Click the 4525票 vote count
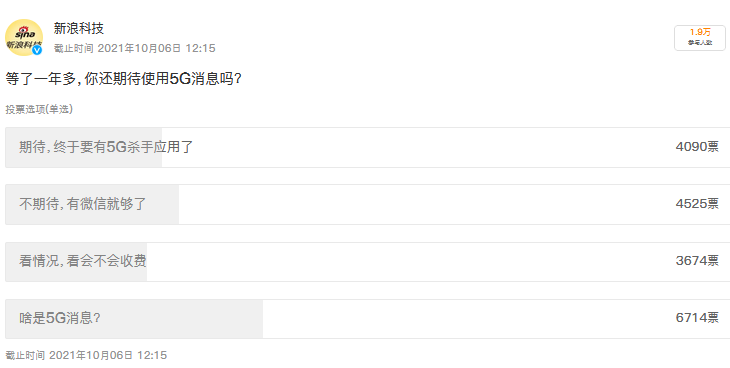This screenshot has width=730, height=368. tap(697, 204)
